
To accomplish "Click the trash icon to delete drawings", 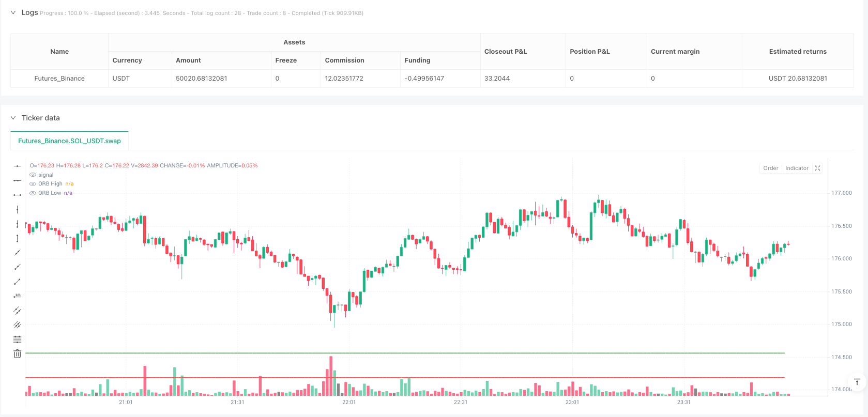I will click(17, 354).
